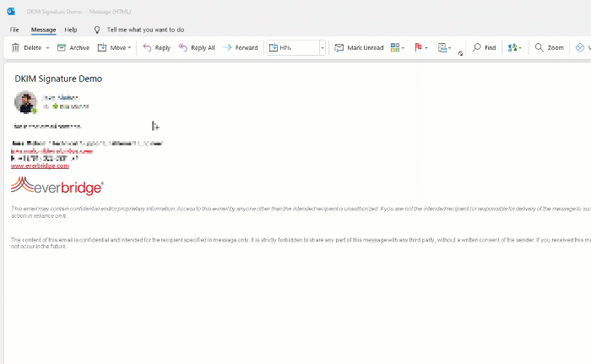This screenshot has height=364, width=591.
Task: Mark the message as Unread
Action: pos(359,48)
